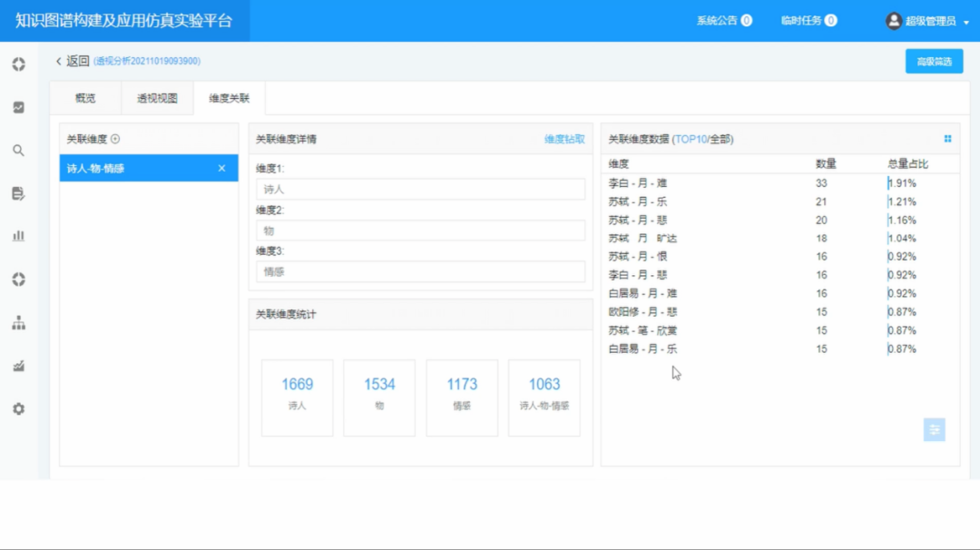Click the 1669 诗人 statistic card
The image size is (980, 550).
click(x=297, y=398)
